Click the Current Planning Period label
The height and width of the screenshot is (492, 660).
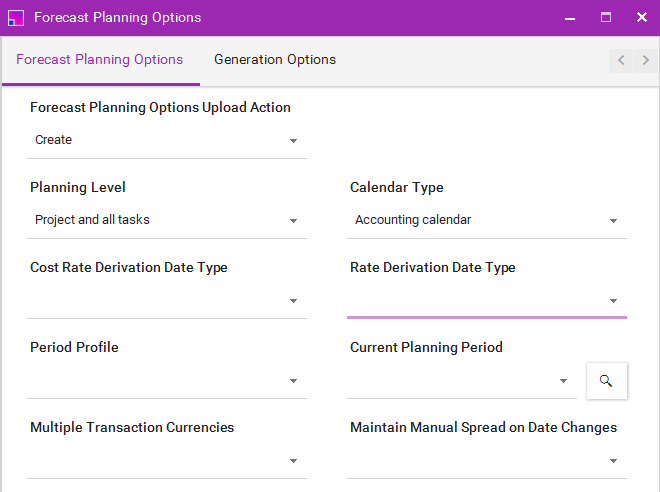click(x=426, y=347)
